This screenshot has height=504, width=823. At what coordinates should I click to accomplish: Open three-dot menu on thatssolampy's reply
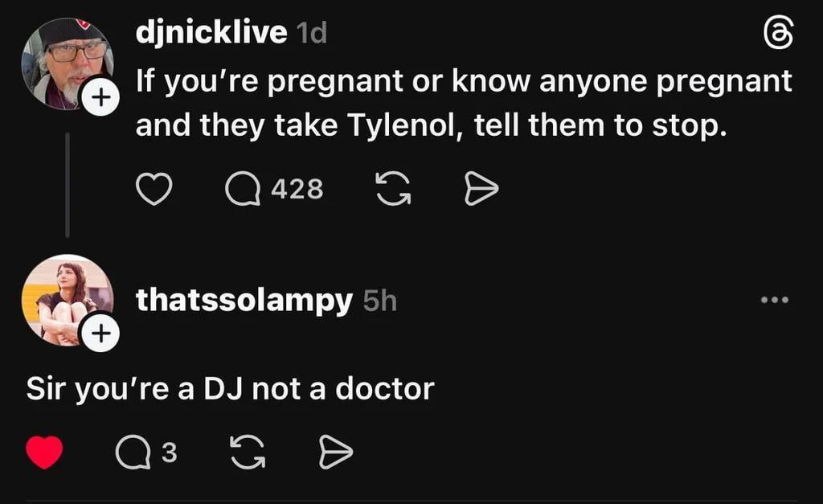tap(775, 301)
